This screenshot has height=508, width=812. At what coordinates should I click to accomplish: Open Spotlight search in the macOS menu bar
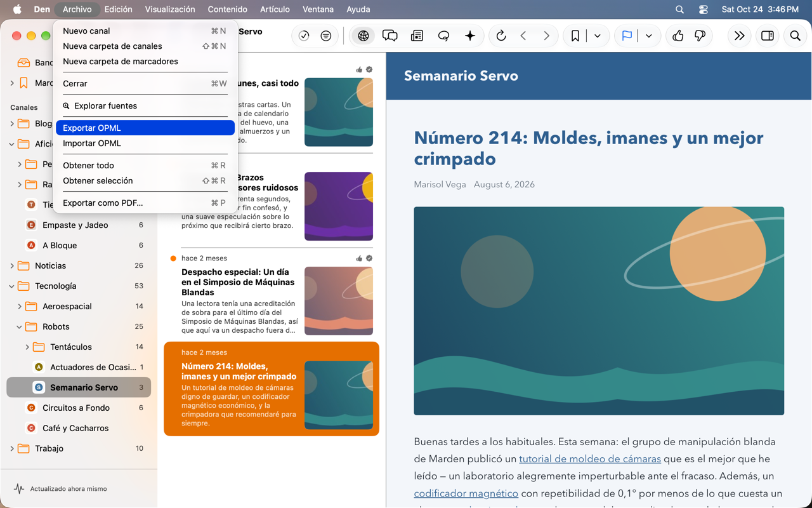(680, 10)
